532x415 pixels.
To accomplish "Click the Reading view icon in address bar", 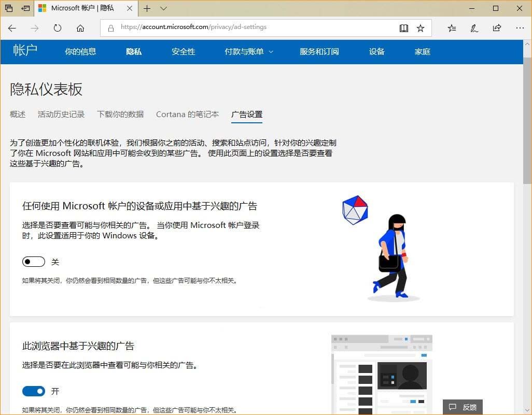I will pos(404,28).
